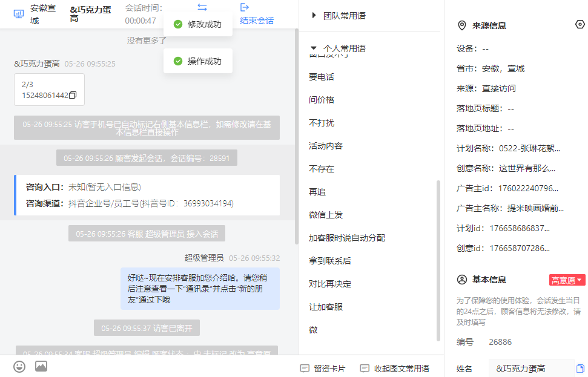Click the 姓名 input field with &巧克力蛋高

click(x=531, y=368)
